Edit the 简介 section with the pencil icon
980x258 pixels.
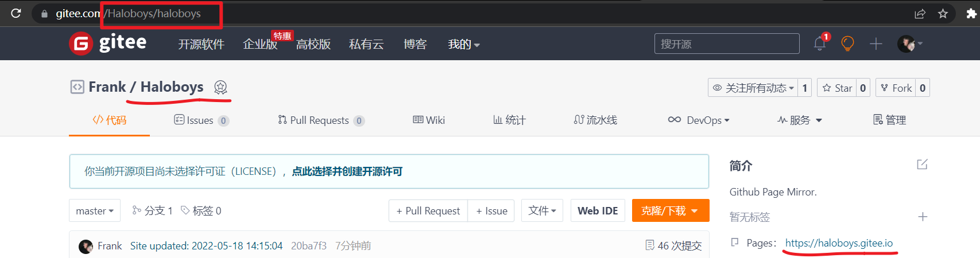click(922, 165)
